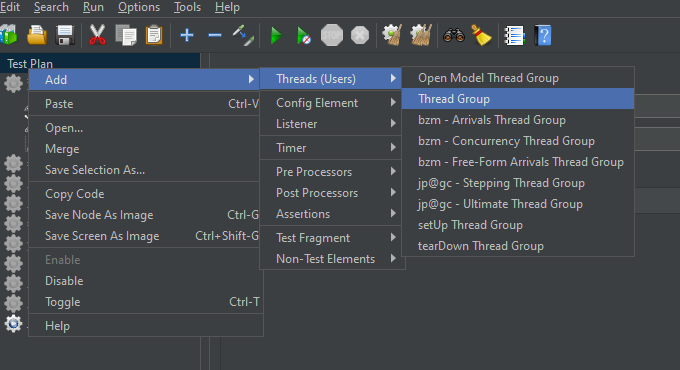Choose Save Screen As Image
680x370 pixels.
(144, 236)
